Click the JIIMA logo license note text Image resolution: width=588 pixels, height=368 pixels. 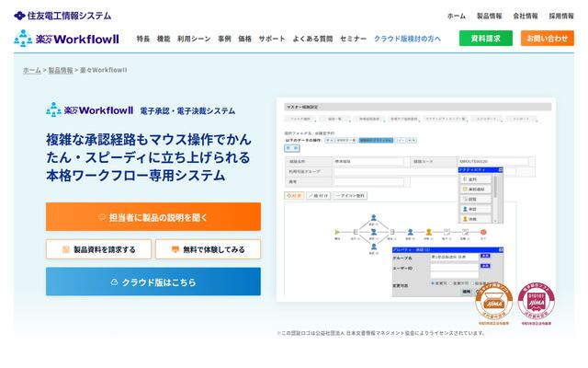(x=380, y=333)
